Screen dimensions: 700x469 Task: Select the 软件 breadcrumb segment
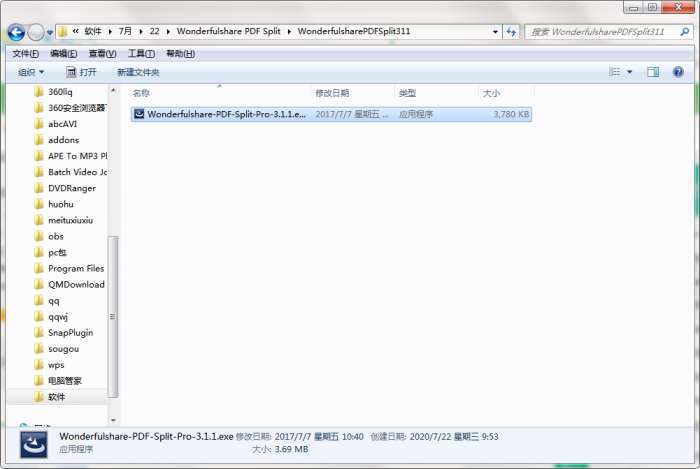coord(93,31)
